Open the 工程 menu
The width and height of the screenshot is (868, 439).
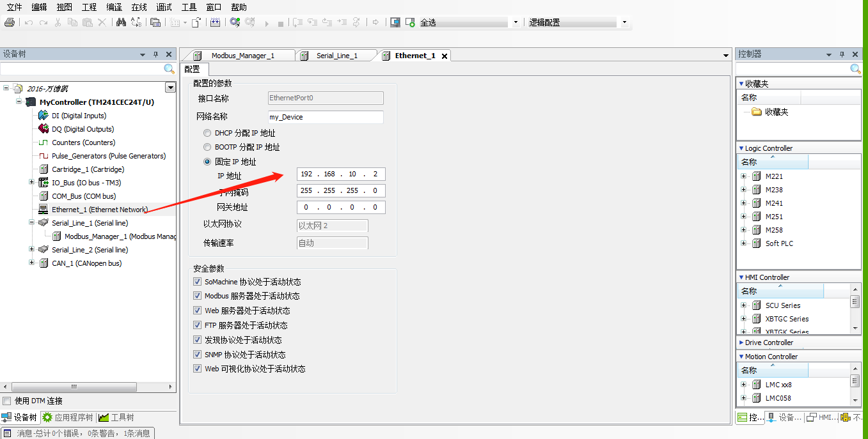click(90, 7)
